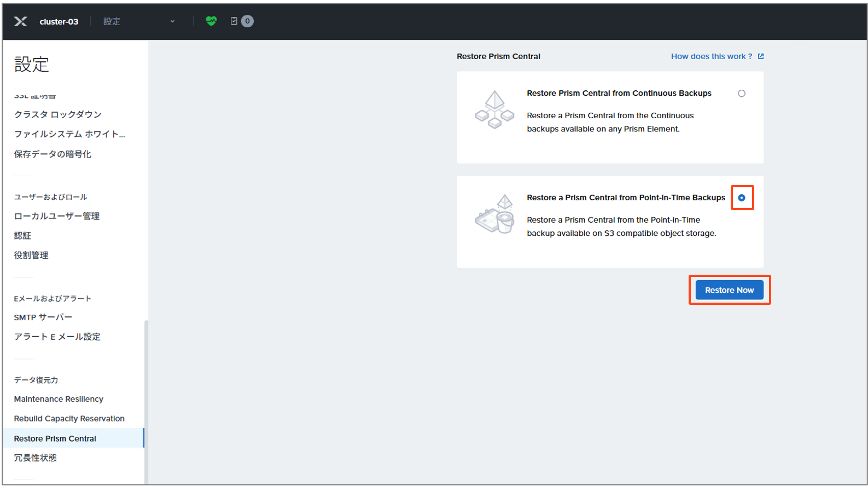Click the Point-in-Time Backups illustration icon
The width and height of the screenshot is (868, 486).
494,214
